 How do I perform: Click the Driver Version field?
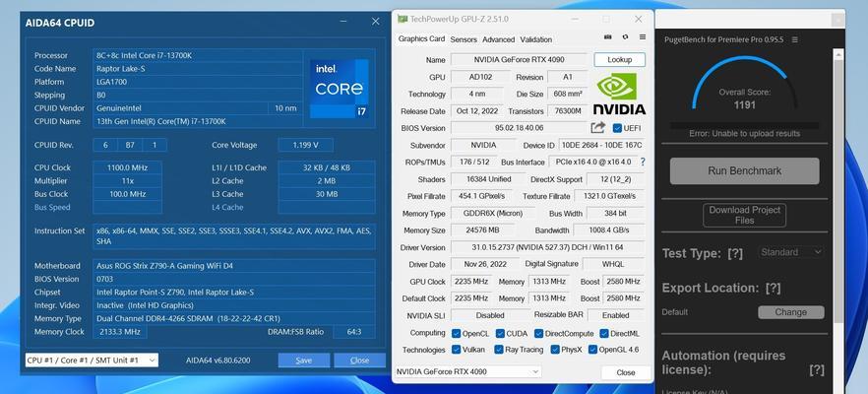point(547,247)
